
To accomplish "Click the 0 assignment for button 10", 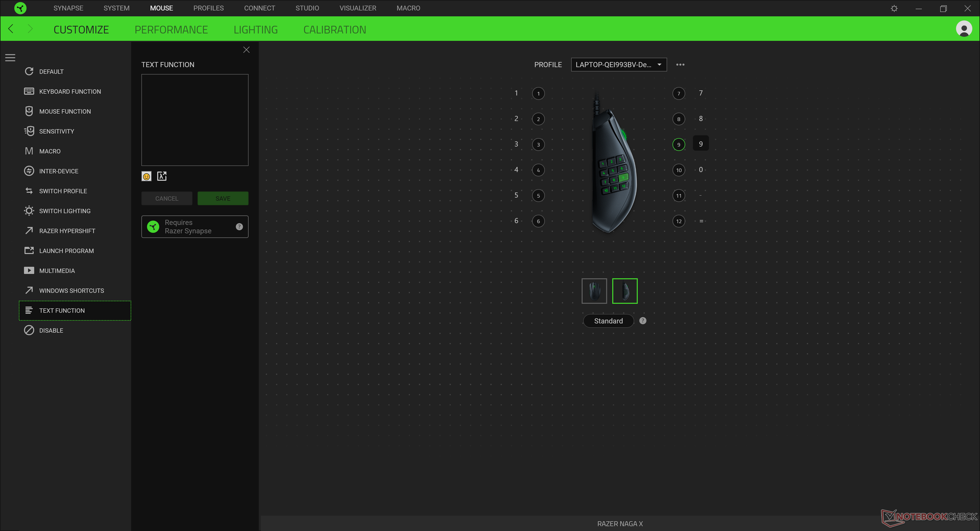I will click(701, 170).
